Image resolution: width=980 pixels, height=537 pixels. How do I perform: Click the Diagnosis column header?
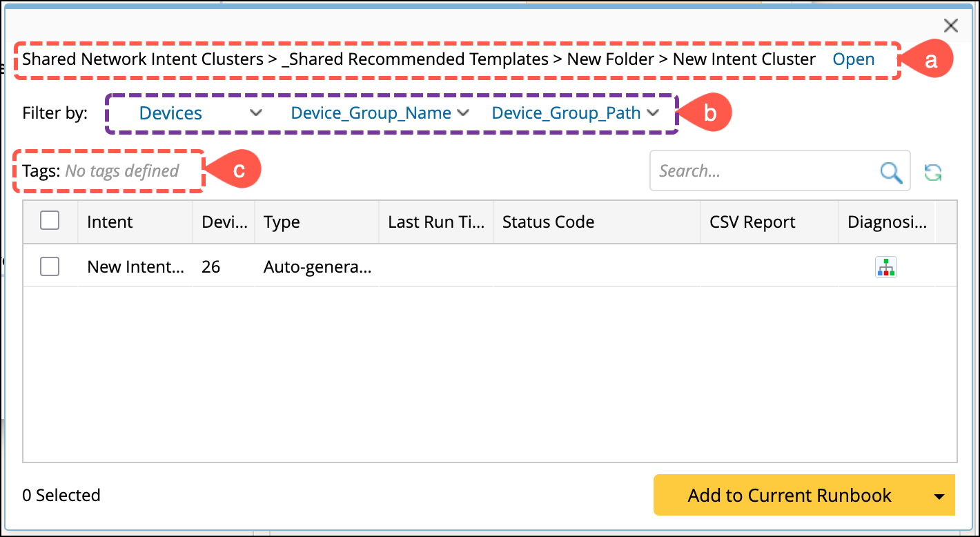[x=887, y=222]
